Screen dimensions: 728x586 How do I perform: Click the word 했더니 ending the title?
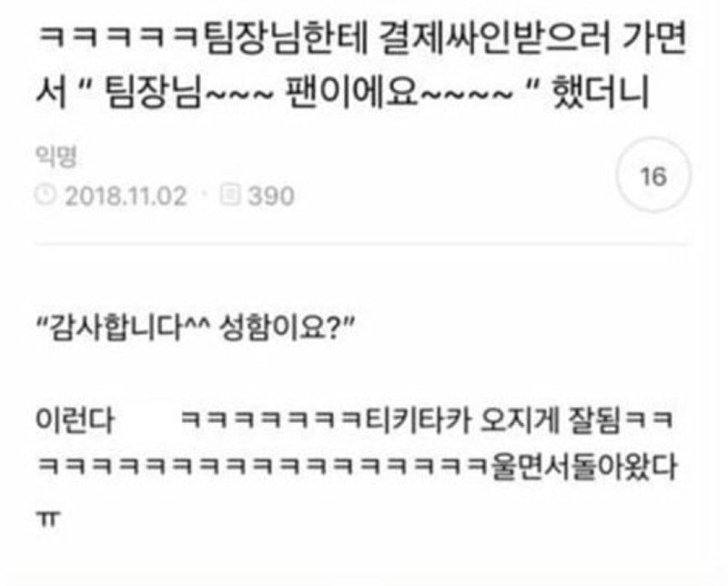(602, 93)
